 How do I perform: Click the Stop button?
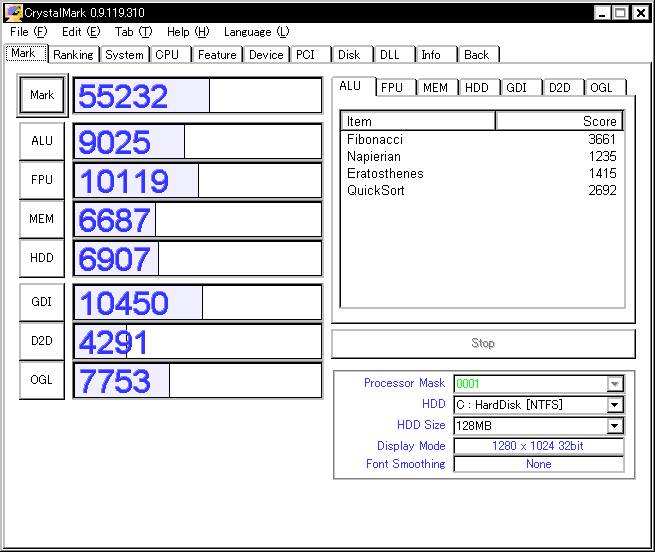(x=483, y=343)
